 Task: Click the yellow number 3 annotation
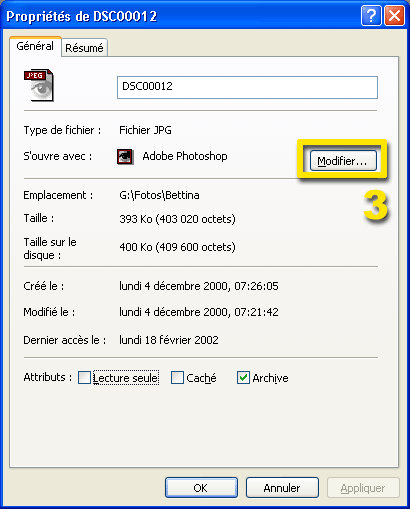tap(376, 205)
